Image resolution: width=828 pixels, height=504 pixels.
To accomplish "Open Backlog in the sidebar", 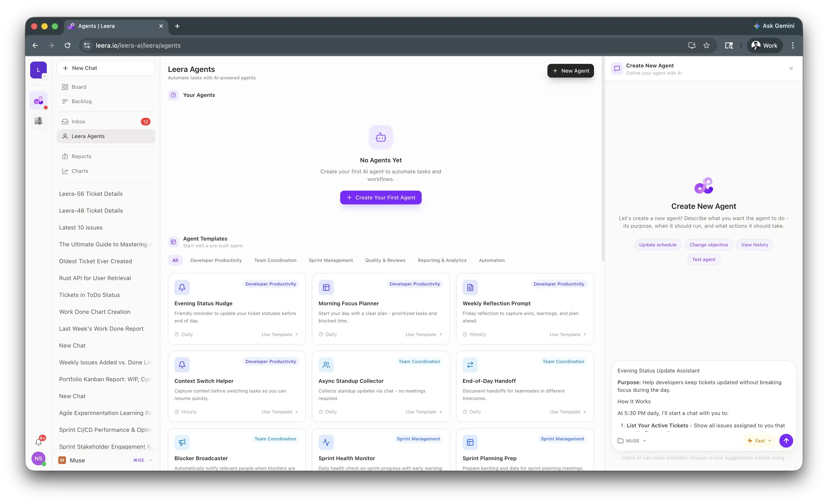I will click(106, 101).
